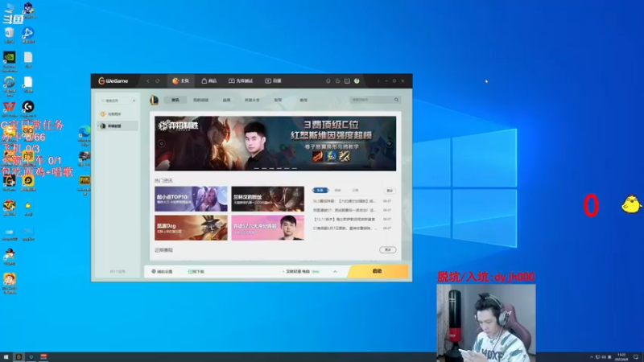
Task: Open the first news headline in the list
Action: 345,201
